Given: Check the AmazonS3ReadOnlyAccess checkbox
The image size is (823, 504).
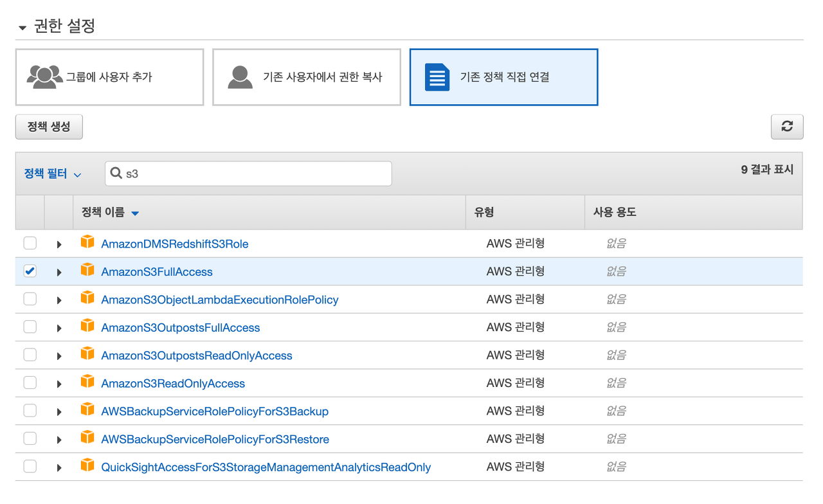Looking at the screenshot, I should point(30,382).
